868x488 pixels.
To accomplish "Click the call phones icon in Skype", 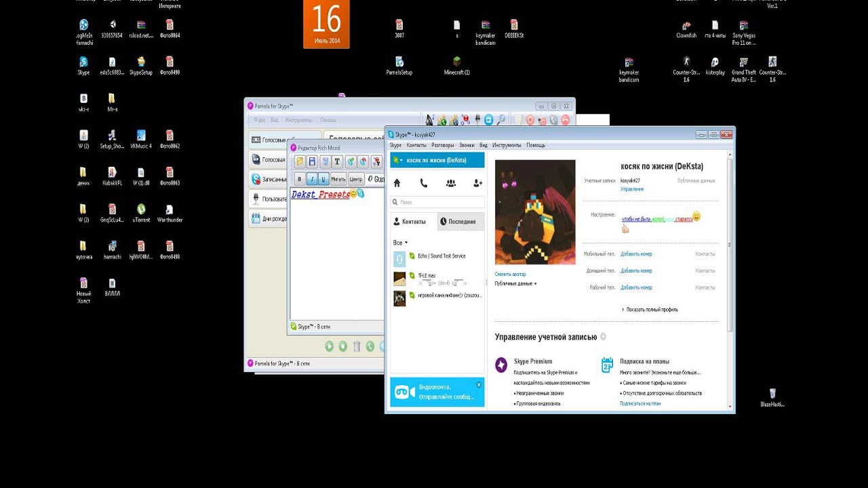I will point(424,183).
